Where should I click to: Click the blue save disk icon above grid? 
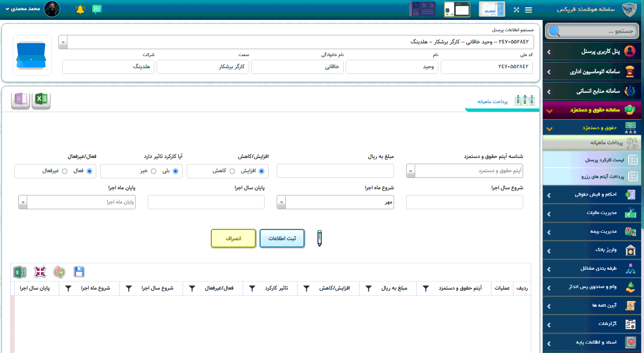click(79, 272)
